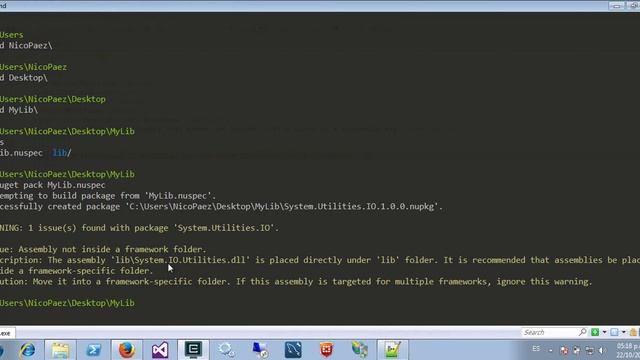Click the 'lib\System.IO.Utilities.dll' description line

click(320, 260)
